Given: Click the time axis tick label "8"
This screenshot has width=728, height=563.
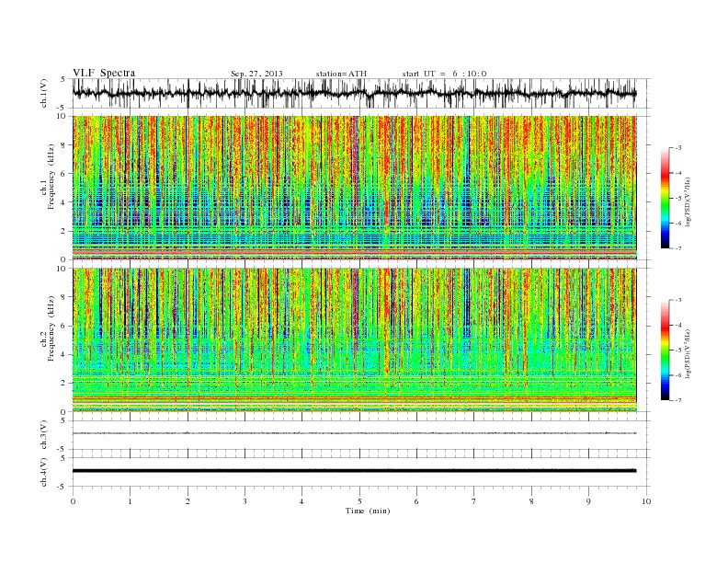Looking at the screenshot, I should pos(531,501).
